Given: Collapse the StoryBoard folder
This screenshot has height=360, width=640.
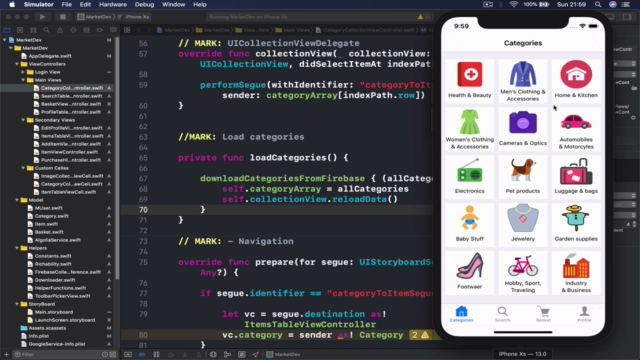Looking at the screenshot, I should pyautogui.click(x=17, y=304).
